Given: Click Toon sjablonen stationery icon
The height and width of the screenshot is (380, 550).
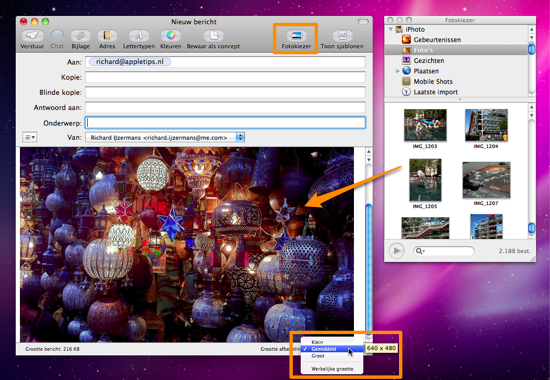Looking at the screenshot, I should pos(342,39).
